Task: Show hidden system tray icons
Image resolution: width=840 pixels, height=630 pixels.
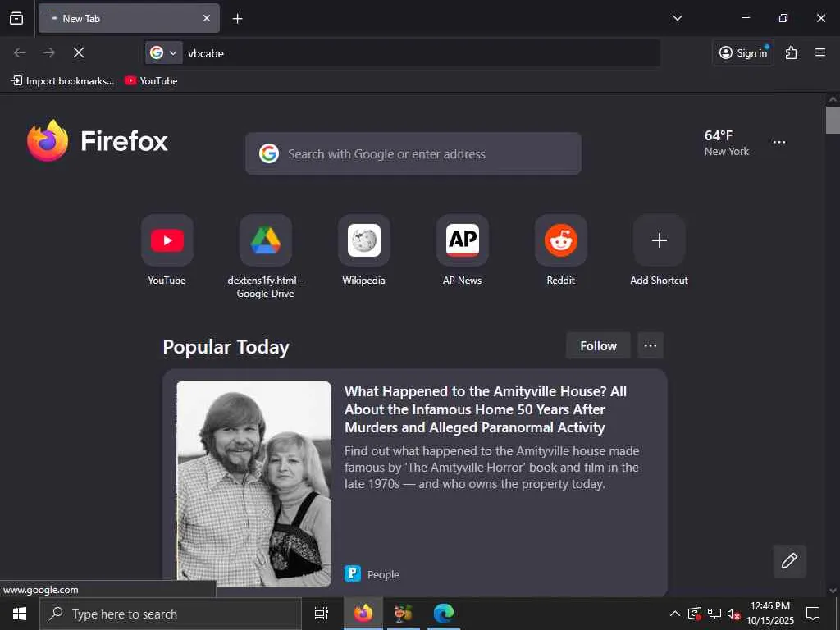Action: click(x=675, y=614)
